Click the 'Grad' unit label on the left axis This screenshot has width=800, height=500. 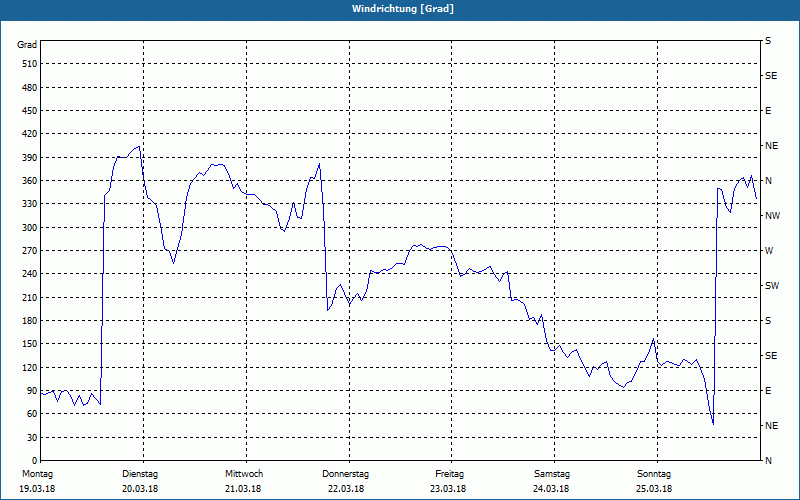coord(27,45)
